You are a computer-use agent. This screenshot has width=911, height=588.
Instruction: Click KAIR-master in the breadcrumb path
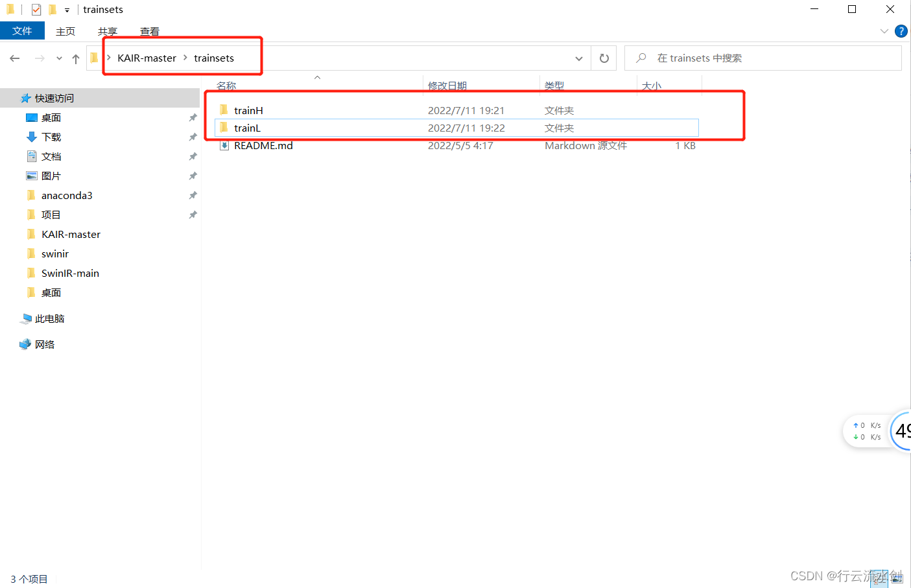pyautogui.click(x=147, y=58)
